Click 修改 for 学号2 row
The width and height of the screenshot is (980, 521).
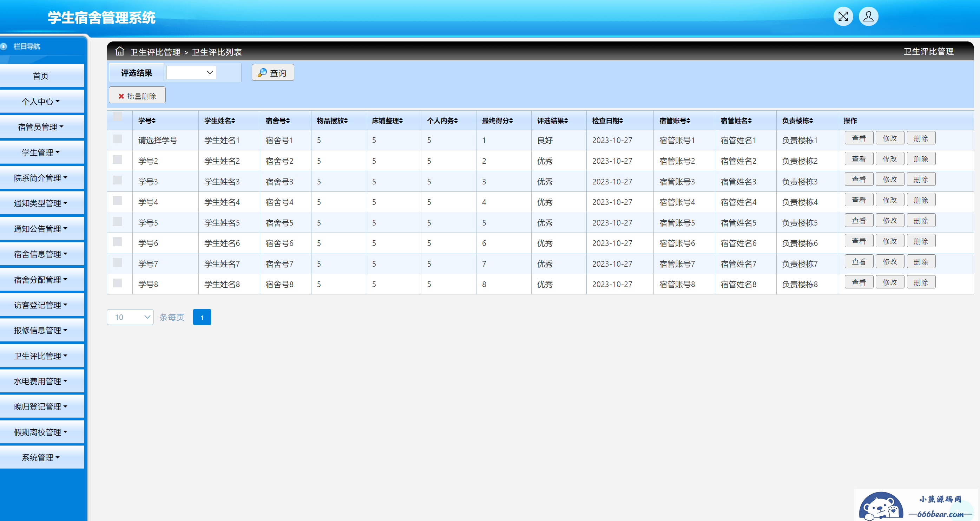[x=890, y=159]
